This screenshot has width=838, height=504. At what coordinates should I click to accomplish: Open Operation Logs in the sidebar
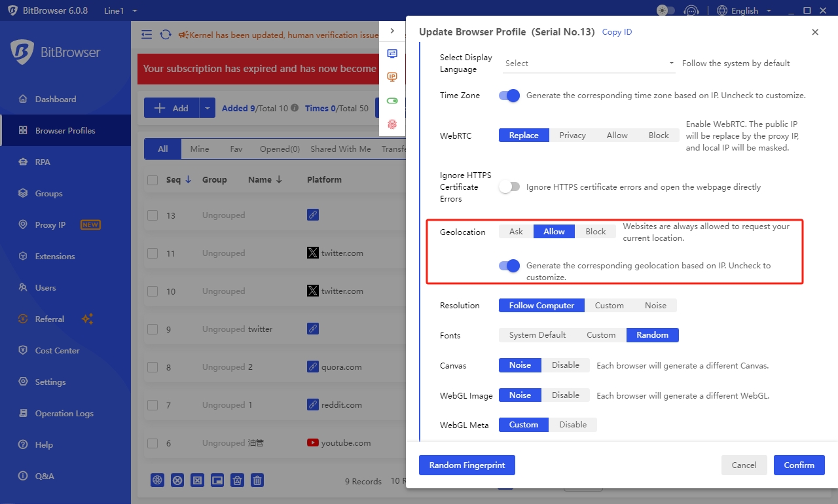click(65, 413)
